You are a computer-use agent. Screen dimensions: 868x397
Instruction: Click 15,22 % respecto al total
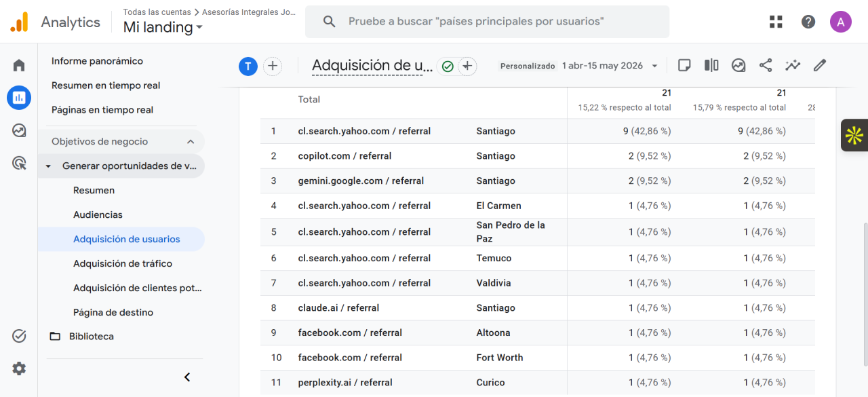[x=625, y=108]
